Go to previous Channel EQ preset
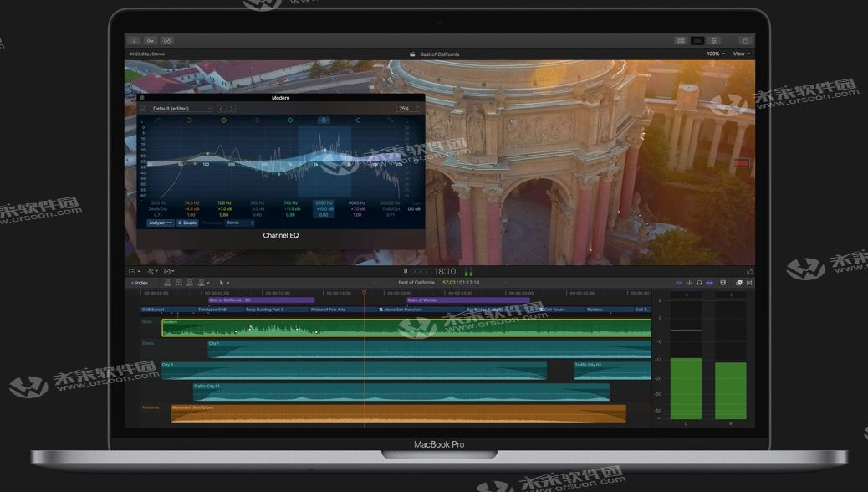 220,109
